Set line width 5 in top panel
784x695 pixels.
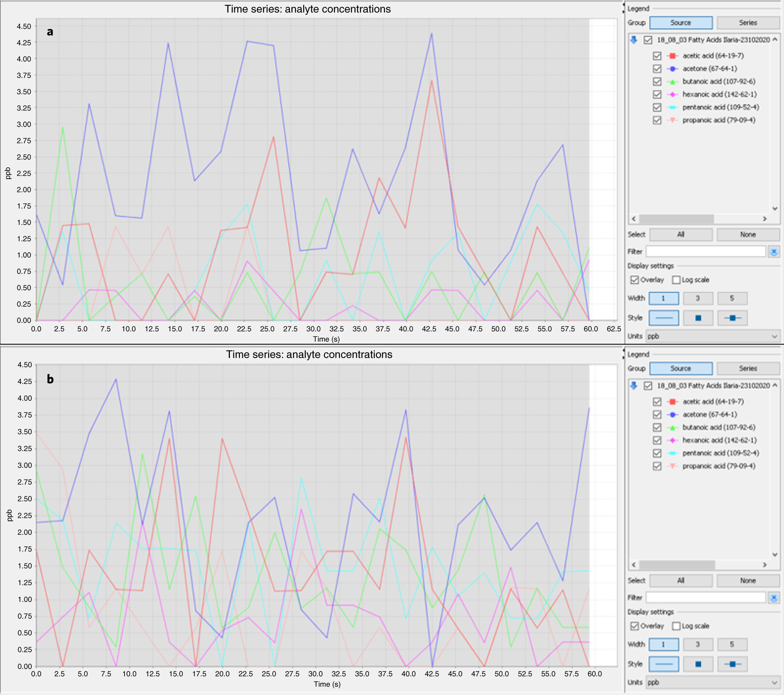tap(732, 298)
